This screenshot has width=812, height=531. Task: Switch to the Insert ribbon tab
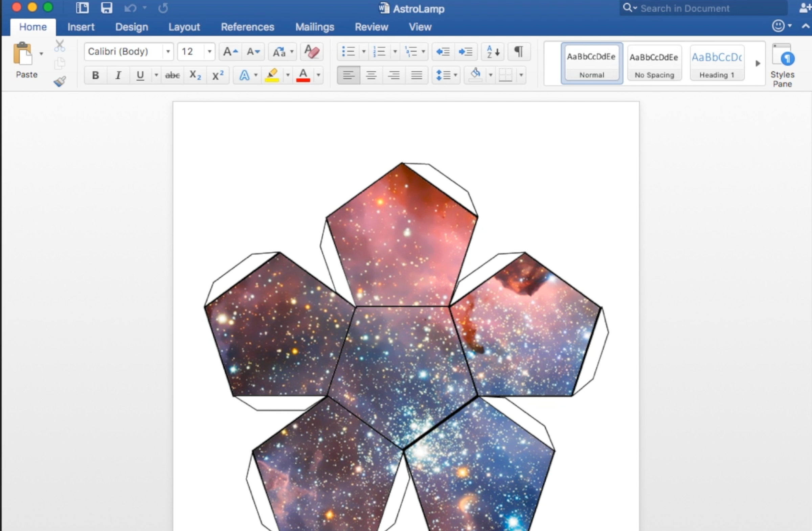[x=81, y=27]
